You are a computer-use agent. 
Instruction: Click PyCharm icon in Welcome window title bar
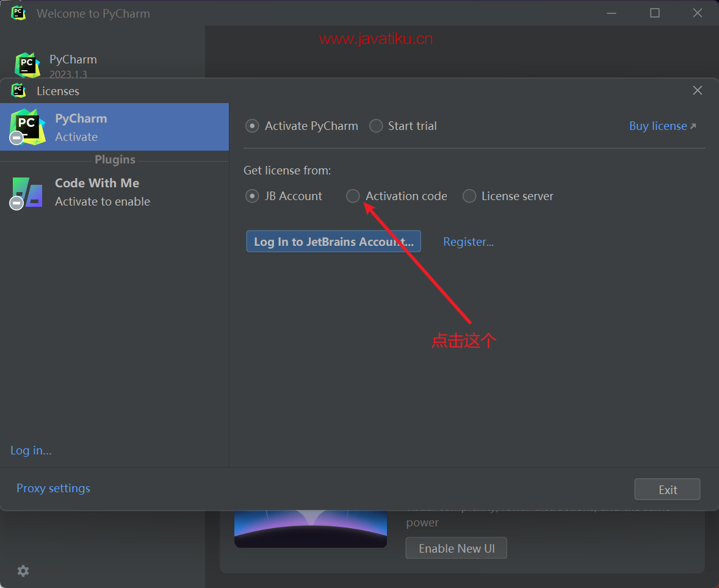(18, 13)
